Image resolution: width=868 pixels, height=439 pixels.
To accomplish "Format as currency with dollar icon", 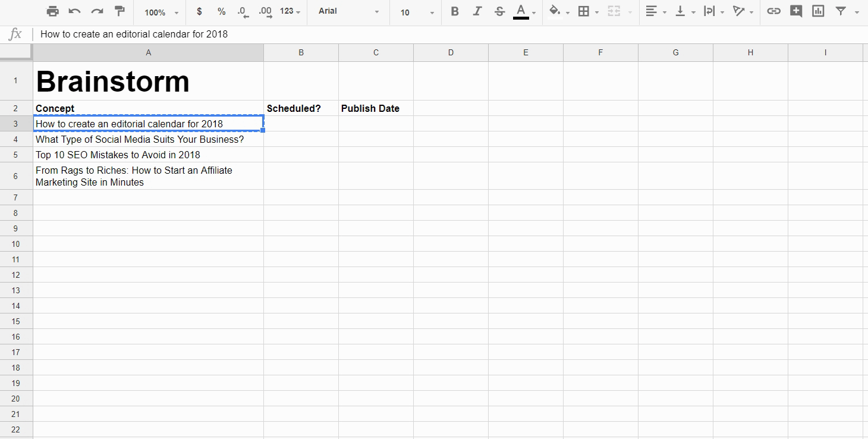I will (199, 11).
